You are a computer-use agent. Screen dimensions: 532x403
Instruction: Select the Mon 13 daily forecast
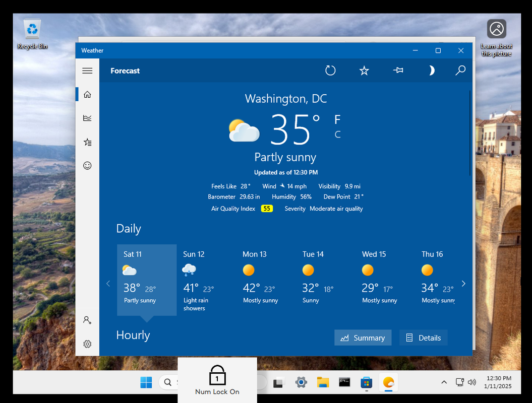(x=266, y=280)
